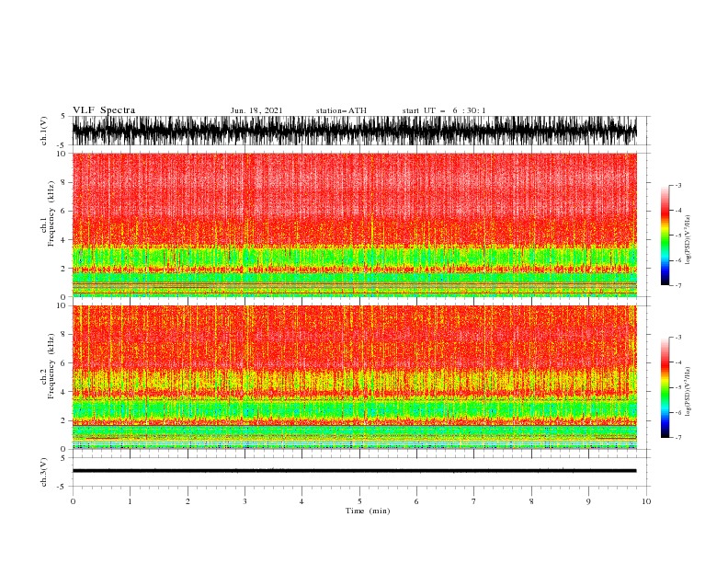Click the flat ch.3 voltage trace
The height and width of the screenshot is (563, 728).
tap(354, 471)
